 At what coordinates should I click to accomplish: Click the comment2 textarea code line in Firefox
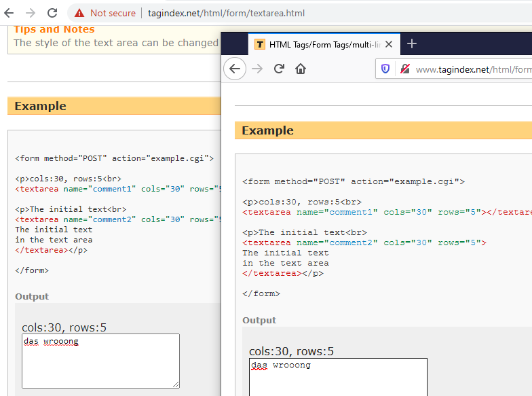coord(364,243)
